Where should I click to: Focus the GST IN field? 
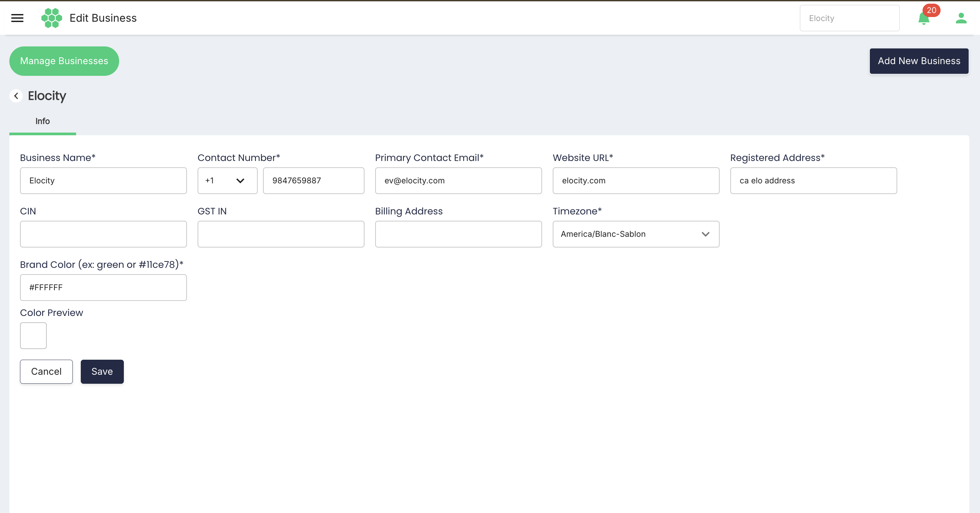click(x=281, y=234)
